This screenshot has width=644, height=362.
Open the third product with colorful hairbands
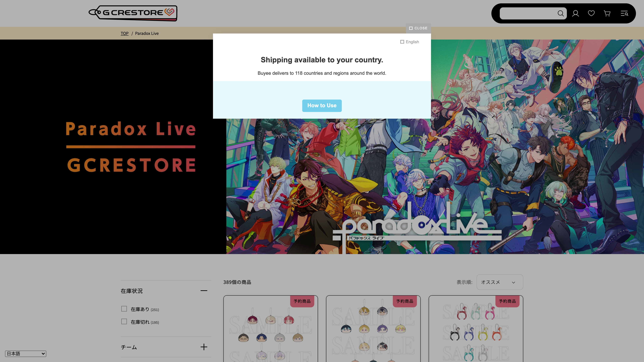pyautogui.click(x=476, y=329)
